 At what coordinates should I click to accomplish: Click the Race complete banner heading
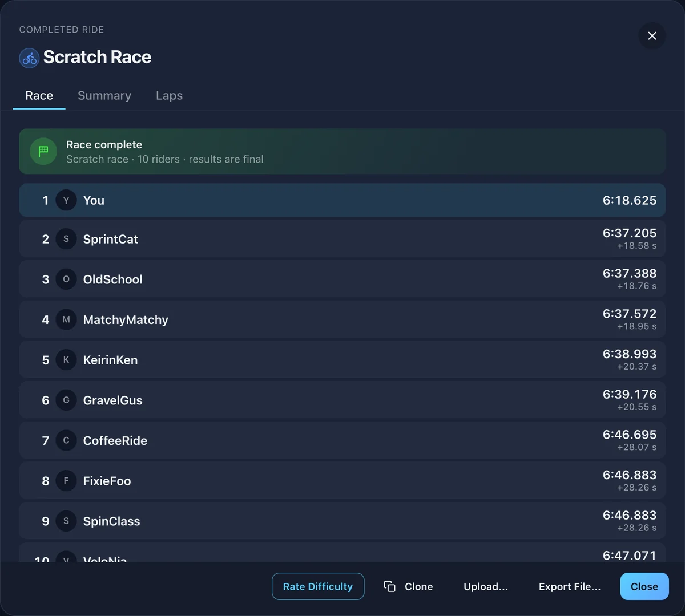coord(104,145)
